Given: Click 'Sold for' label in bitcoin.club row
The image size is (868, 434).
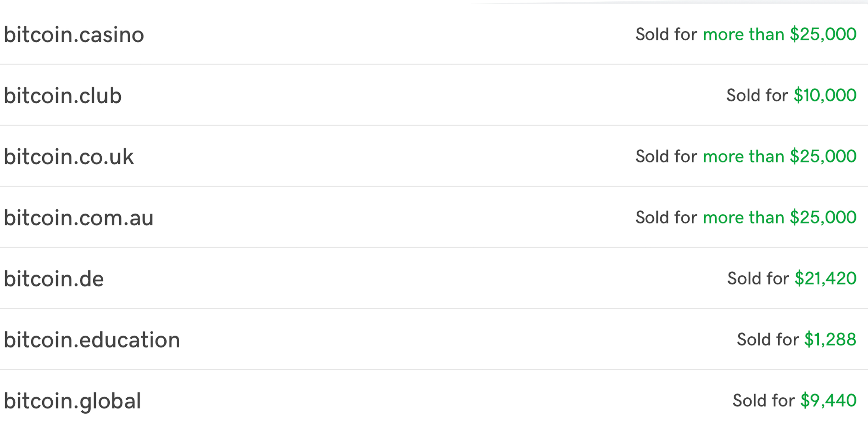Looking at the screenshot, I should pos(757,95).
